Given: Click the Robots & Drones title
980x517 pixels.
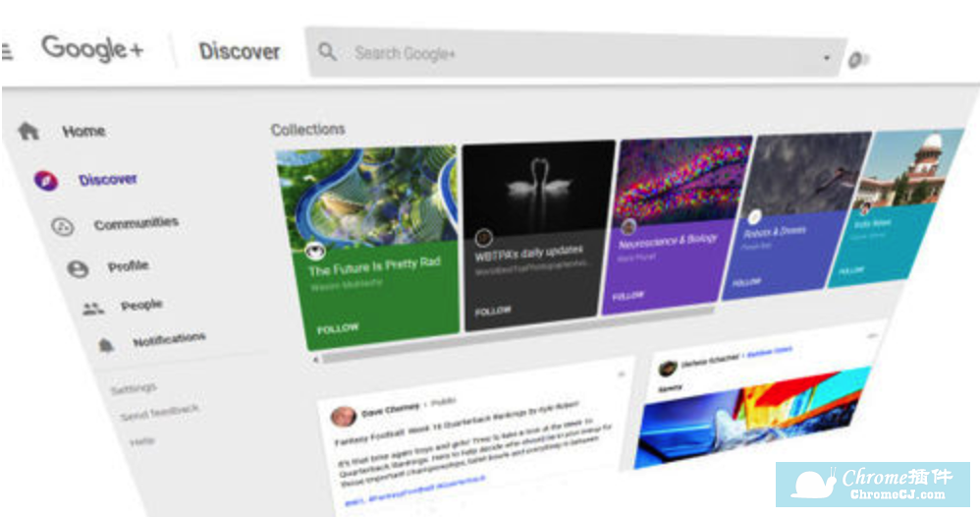Looking at the screenshot, I should pos(775,231).
